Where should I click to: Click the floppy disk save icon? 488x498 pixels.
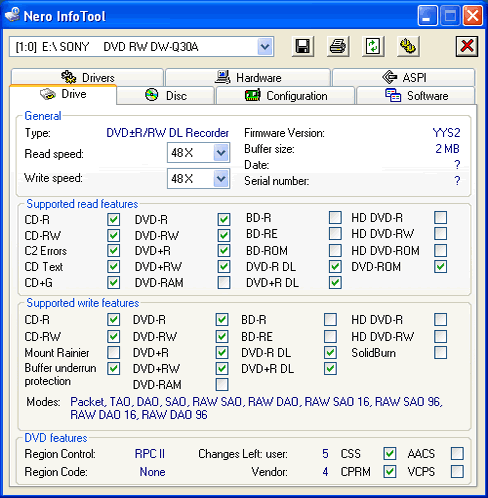[303, 46]
